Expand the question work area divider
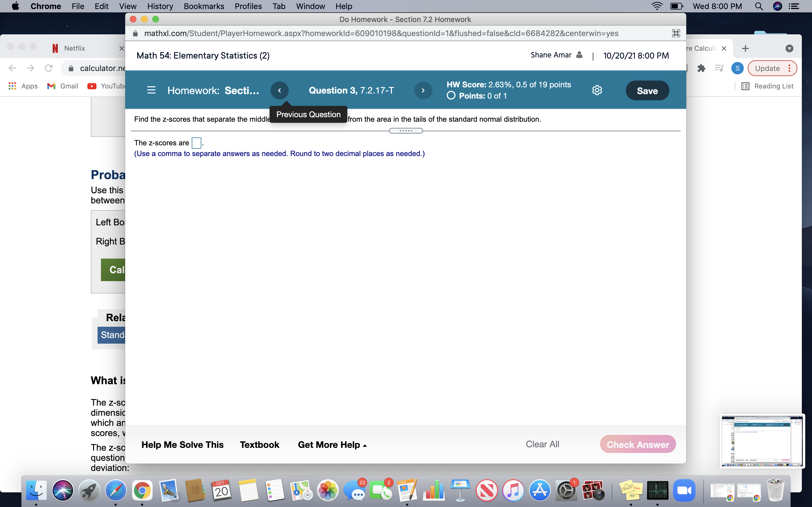The height and width of the screenshot is (507, 812). click(x=405, y=130)
